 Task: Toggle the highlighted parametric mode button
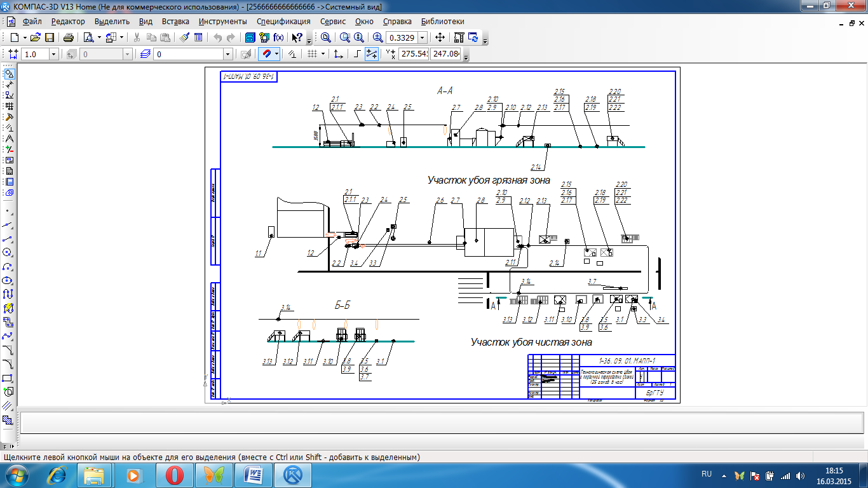[x=372, y=54]
